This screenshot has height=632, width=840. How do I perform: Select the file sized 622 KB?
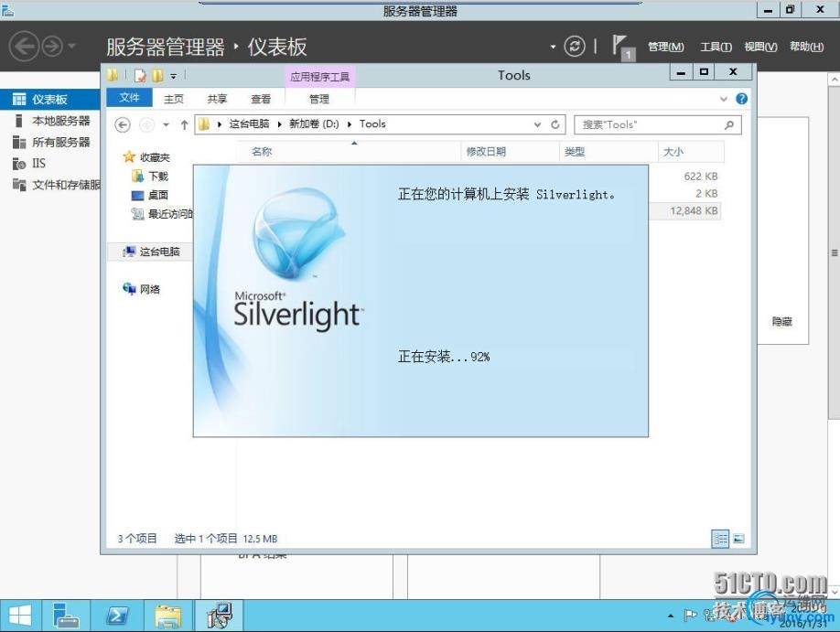coord(700,177)
